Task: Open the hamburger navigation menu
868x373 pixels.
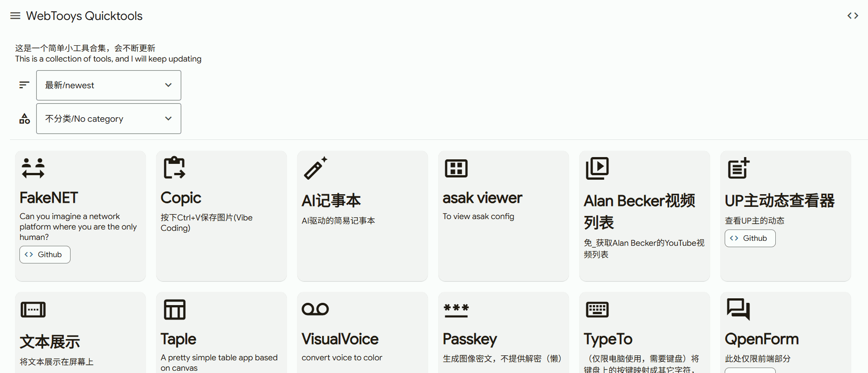Action: [x=15, y=16]
